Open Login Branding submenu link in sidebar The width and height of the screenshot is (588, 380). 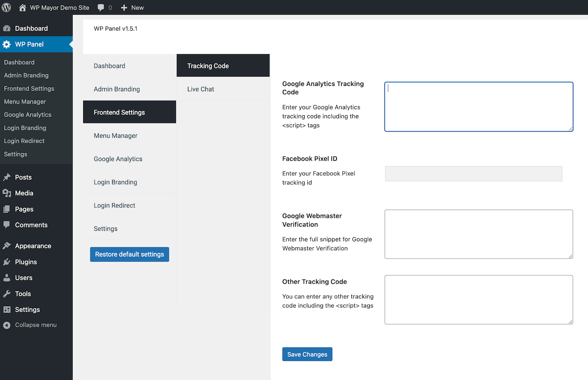click(x=25, y=128)
